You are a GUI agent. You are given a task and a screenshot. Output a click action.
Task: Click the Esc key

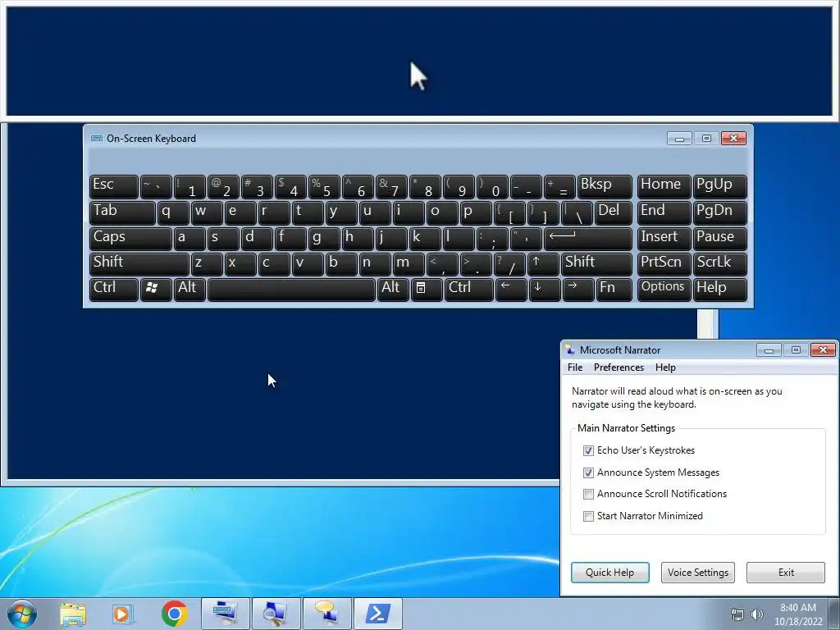113,186
